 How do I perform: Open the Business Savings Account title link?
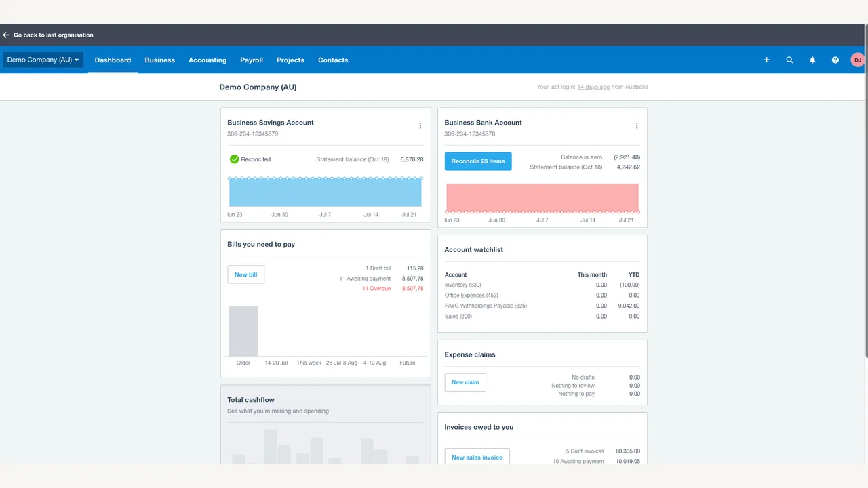point(271,123)
